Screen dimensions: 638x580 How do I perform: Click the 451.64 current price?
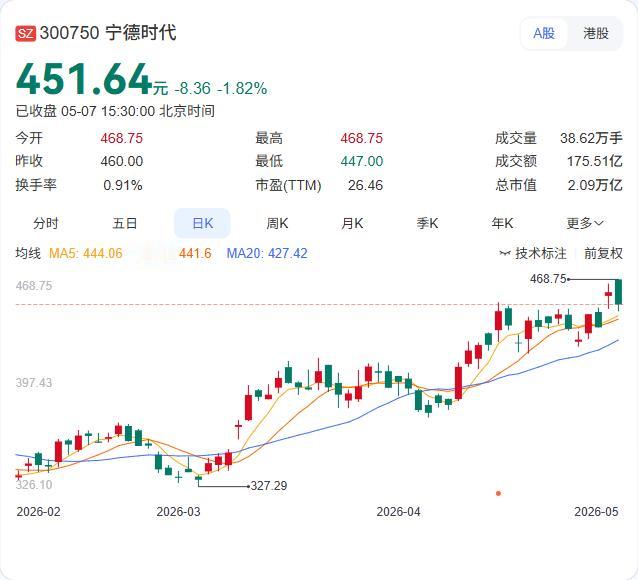(x=84, y=79)
